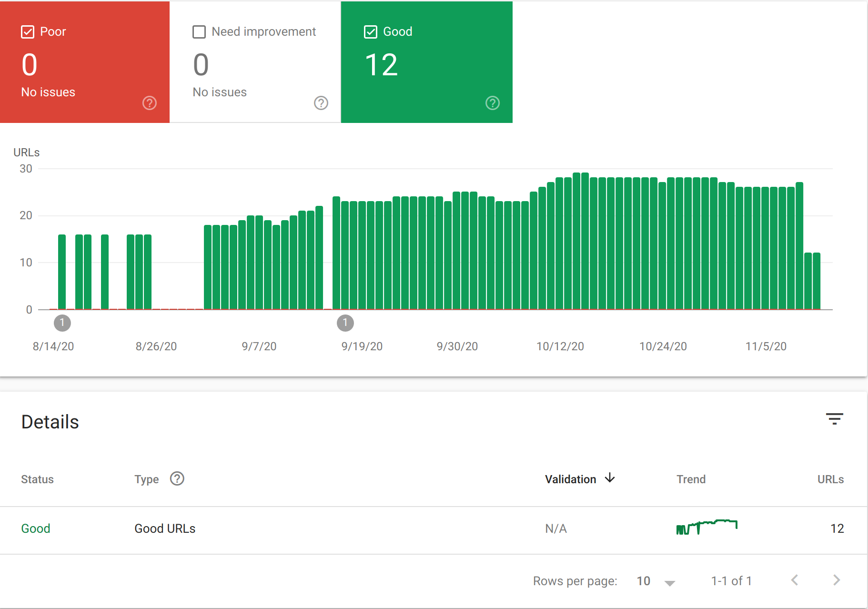
Task: Click the URLs column header
Action: coord(830,479)
